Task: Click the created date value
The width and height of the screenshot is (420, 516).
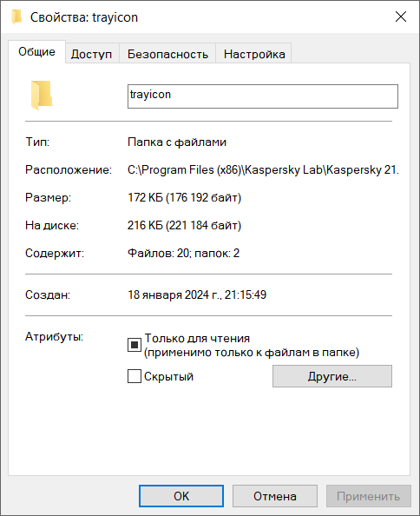Action: pyautogui.click(x=197, y=294)
